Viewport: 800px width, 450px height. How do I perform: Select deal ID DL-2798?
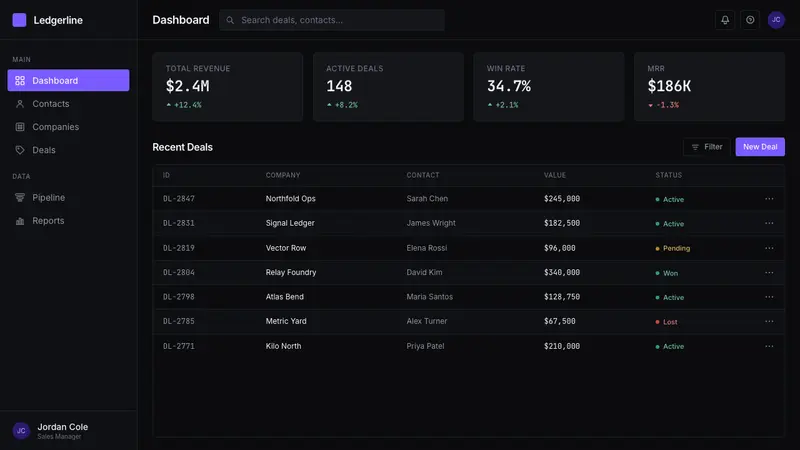pos(179,297)
